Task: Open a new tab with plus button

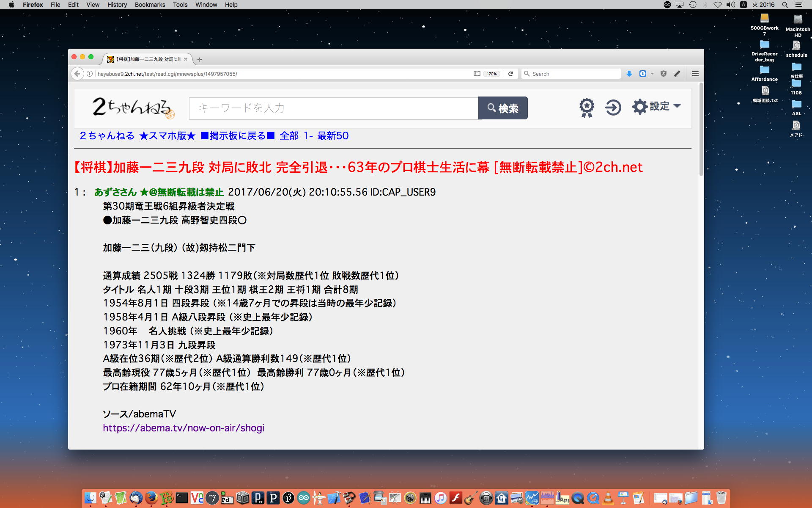Action: point(200,59)
